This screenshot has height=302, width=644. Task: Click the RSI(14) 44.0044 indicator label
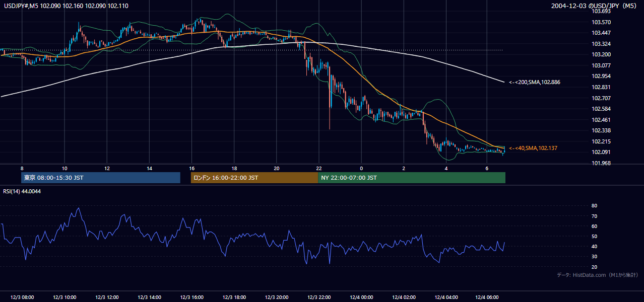tap(22, 191)
